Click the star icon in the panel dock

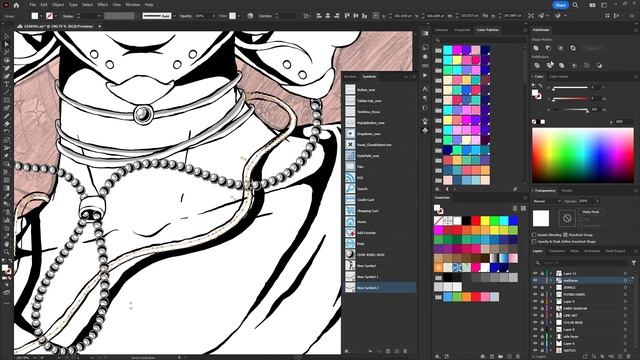[x=425, y=121]
